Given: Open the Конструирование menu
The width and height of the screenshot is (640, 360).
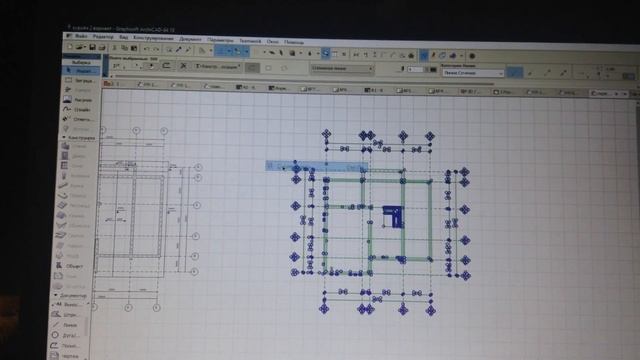Looking at the screenshot, I should coord(153,38).
